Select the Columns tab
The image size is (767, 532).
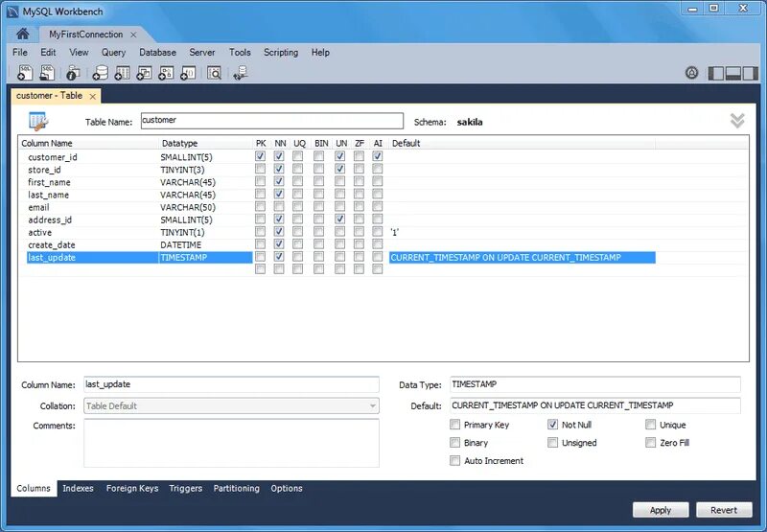tap(34, 489)
